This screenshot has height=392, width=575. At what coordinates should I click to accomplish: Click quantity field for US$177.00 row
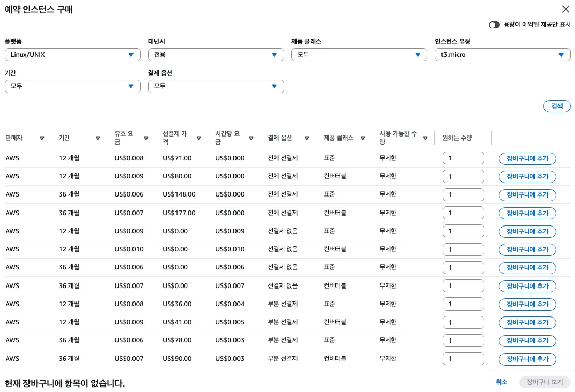click(x=463, y=213)
